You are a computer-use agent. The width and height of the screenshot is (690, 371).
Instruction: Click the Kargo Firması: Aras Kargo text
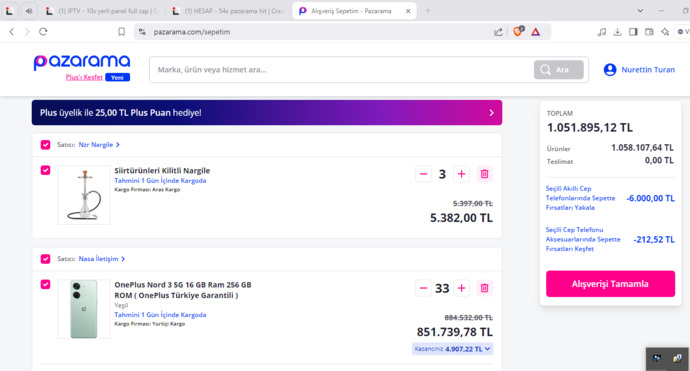(x=147, y=190)
